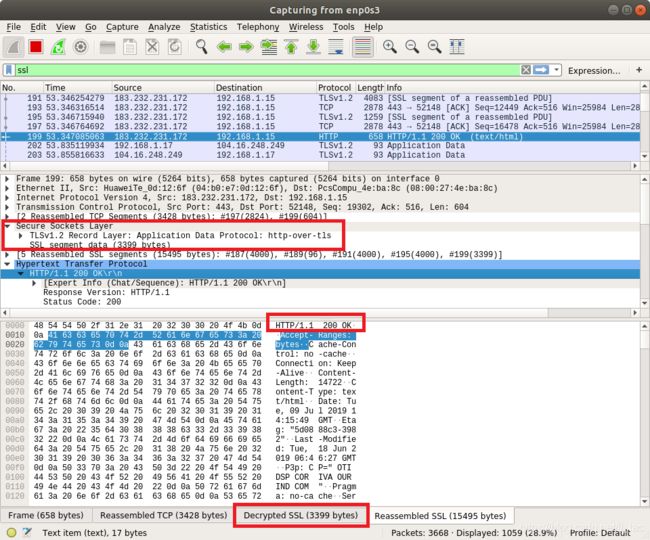Open capture options gear icon
The image size is (650, 540).
coord(80,47)
